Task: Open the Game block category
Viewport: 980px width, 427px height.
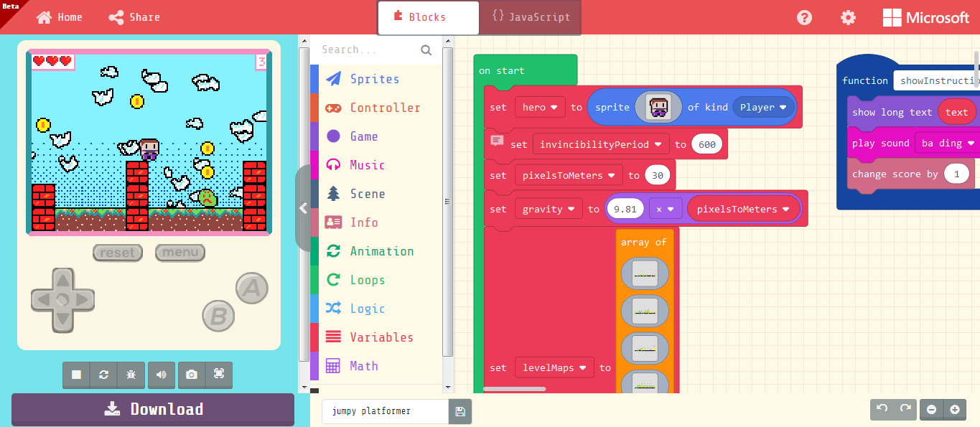Action: click(x=375, y=136)
